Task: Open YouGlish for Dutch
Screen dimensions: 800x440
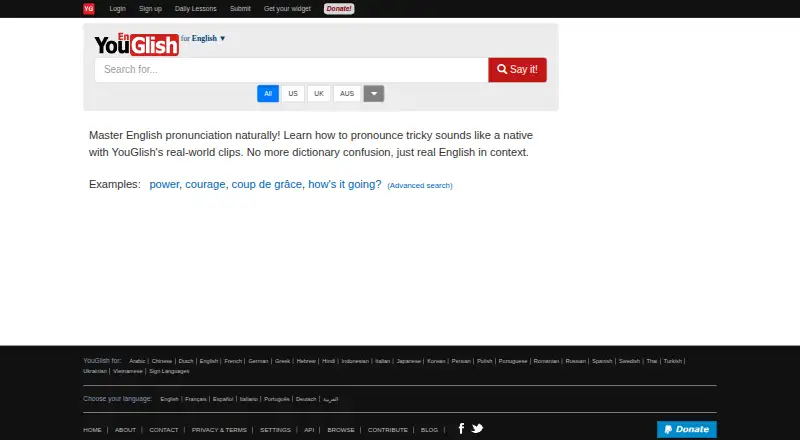Action: click(186, 361)
